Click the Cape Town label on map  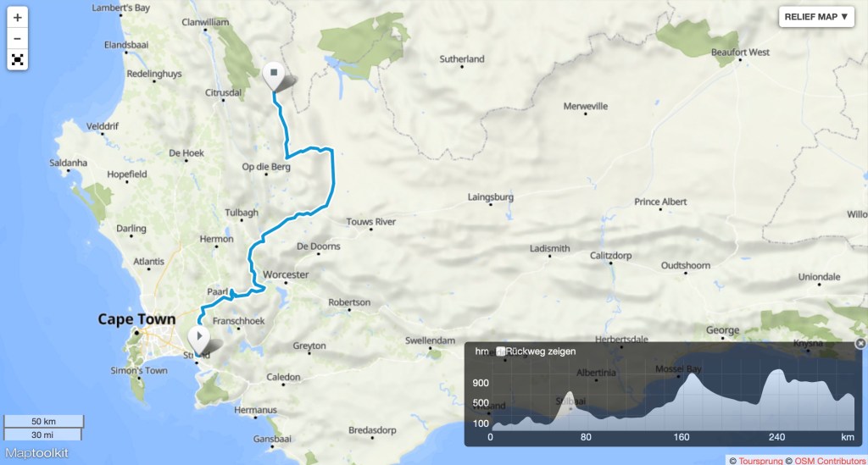click(136, 319)
